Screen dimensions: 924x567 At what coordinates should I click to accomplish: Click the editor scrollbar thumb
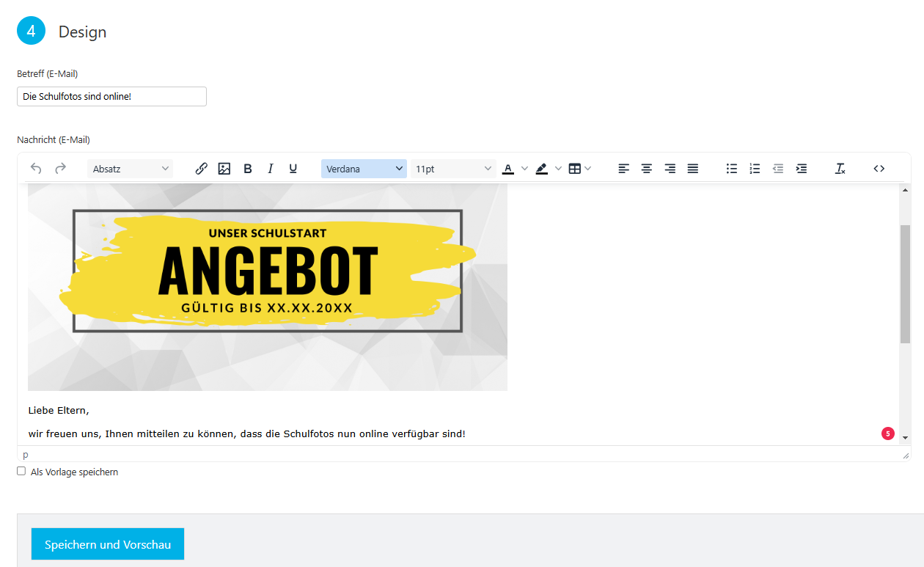tap(905, 284)
